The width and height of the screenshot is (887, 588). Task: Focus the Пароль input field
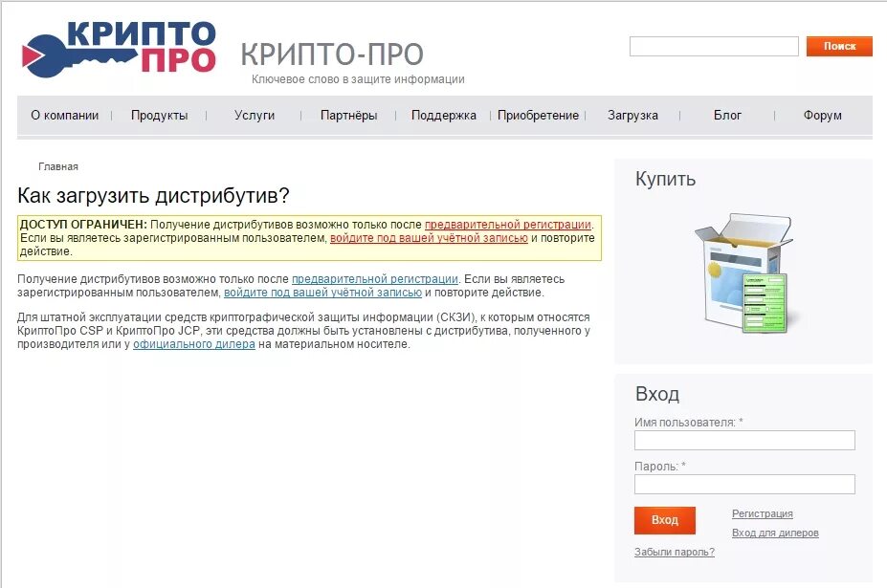pyautogui.click(x=744, y=485)
